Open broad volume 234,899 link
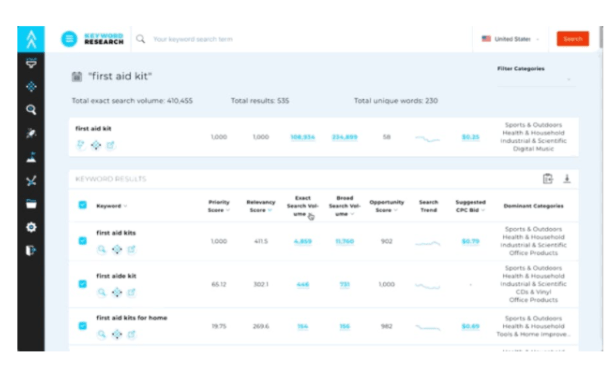This screenshot has height=365, width=615. point(344,137)
